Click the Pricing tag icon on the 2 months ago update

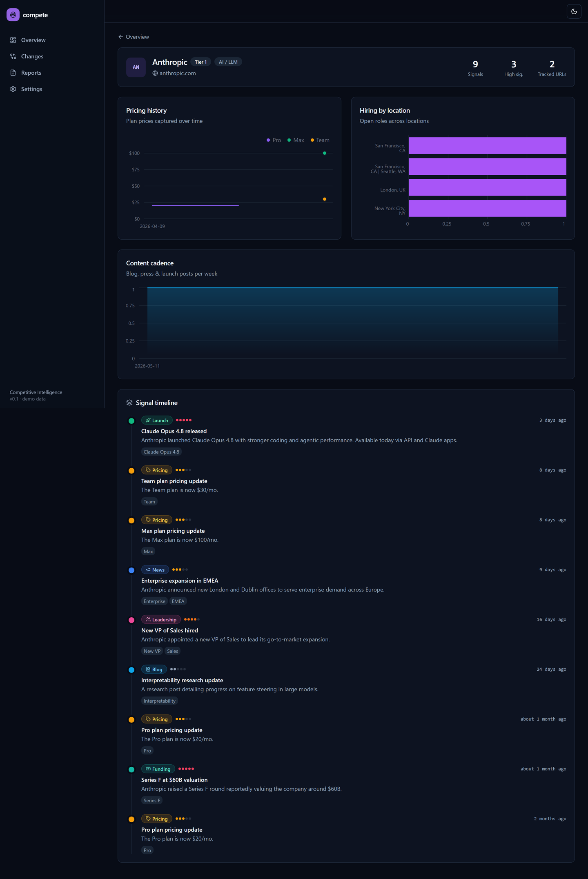point(148,819)
